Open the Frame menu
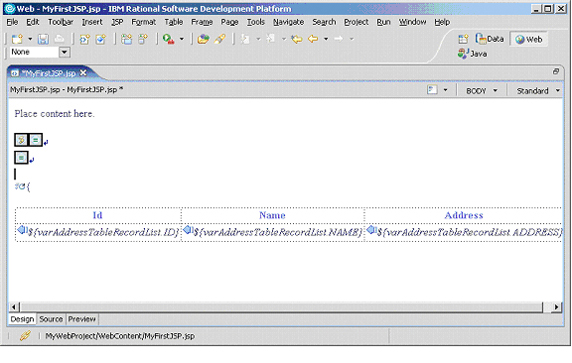 coord(202,22)
